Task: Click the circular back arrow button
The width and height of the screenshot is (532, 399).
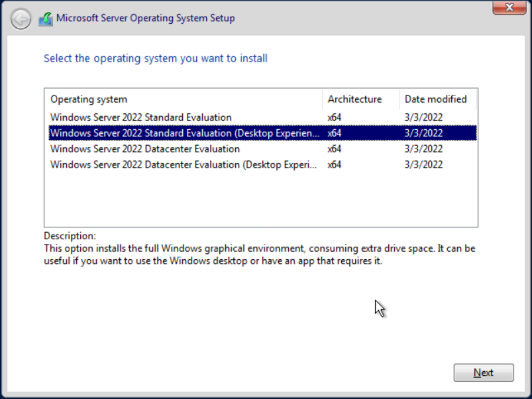Action: (x=21, y=19)
